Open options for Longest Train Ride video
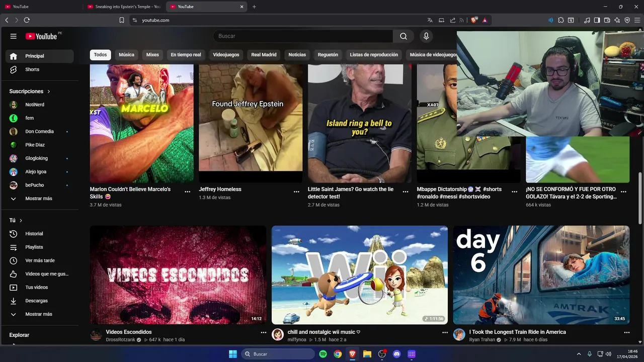Viewport: 644px width, 362px height. pyautogui.click(x=627, y=332)
